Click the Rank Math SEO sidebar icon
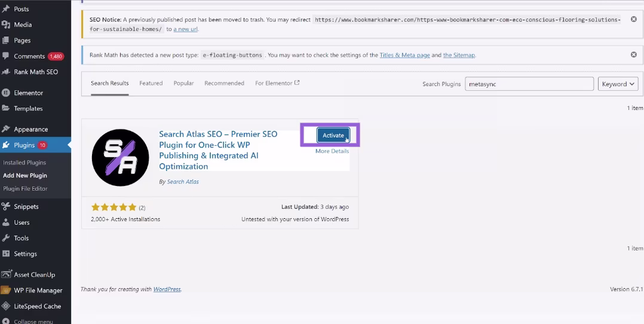The width and height of the screenshot is (644, 324). point(6,72)
